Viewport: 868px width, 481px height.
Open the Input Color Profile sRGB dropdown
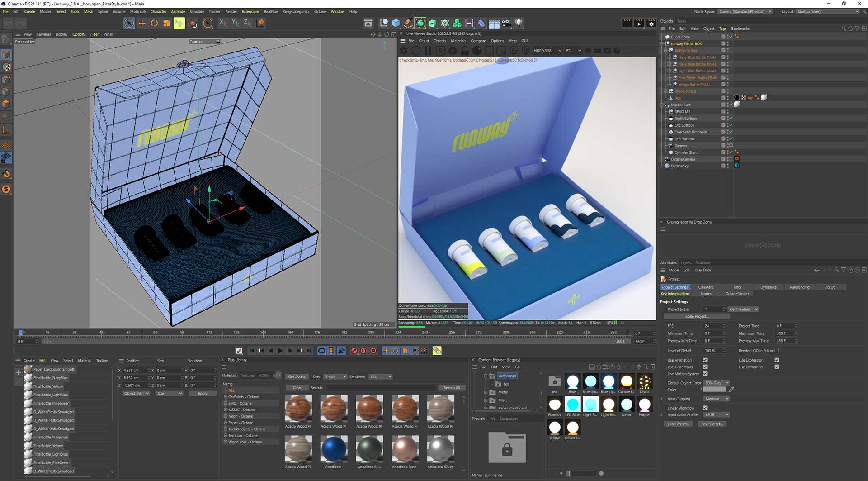click(x=717, y=415)
